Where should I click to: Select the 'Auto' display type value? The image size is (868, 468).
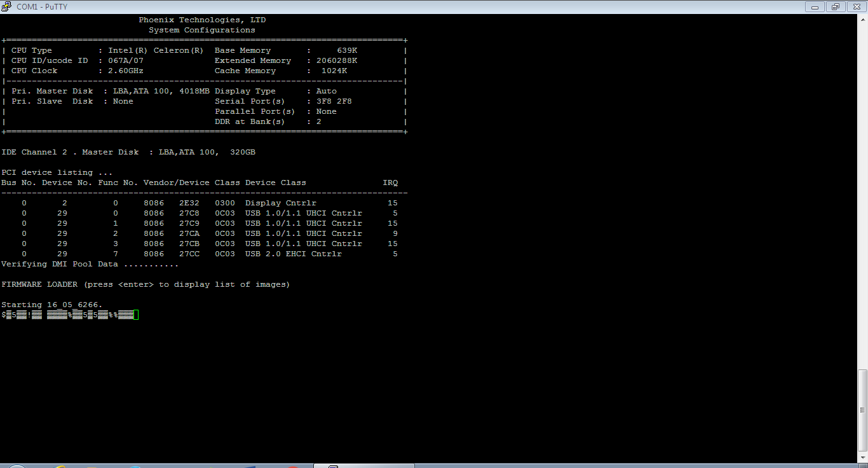tap(327, 92)
